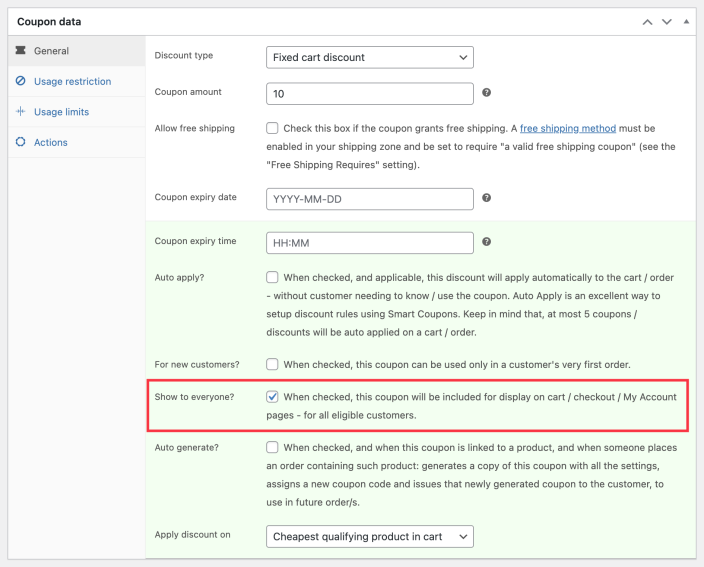Screen dimensions: 704x567
Task: Click help icon beside Coupon expiry date
Action: coord(486,198)
